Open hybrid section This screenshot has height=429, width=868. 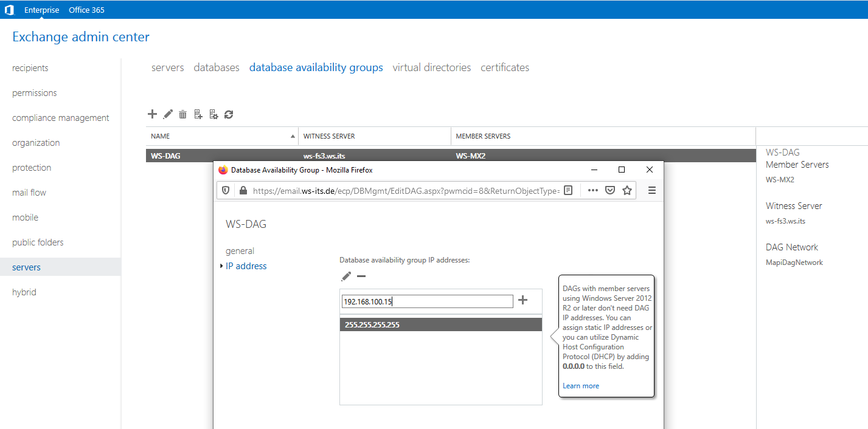pos(24,292)
